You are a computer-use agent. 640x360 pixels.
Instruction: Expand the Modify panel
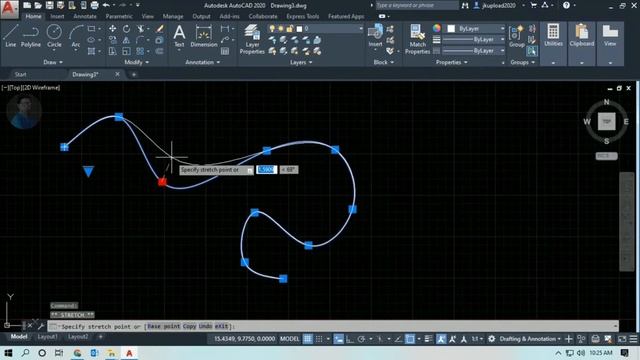pyautogui.click(x=136, y=62)
